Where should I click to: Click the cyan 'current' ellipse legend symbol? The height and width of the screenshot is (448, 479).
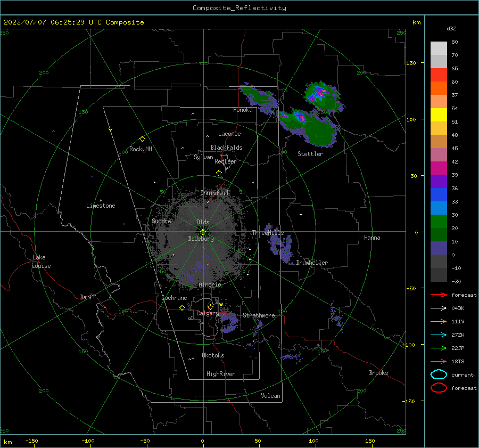439,374
